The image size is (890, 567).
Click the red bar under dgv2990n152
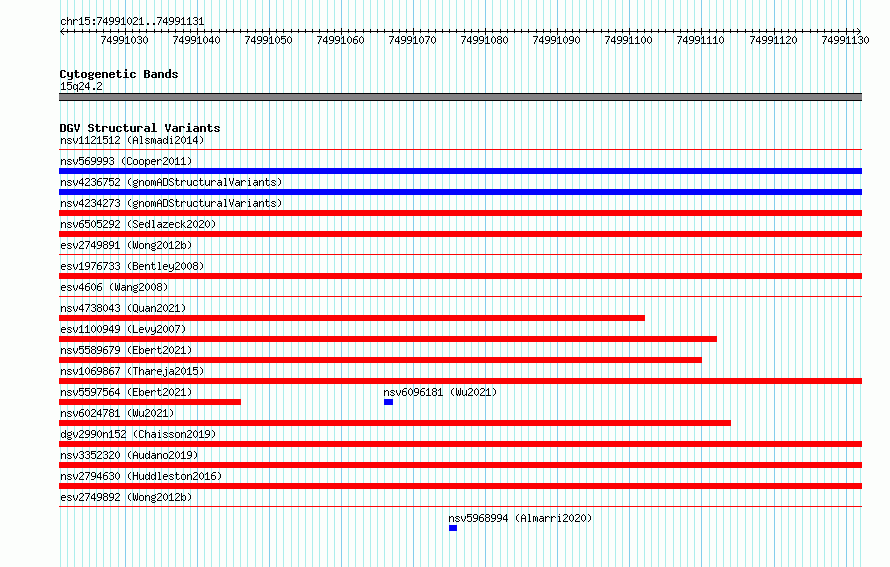(460, 444)
